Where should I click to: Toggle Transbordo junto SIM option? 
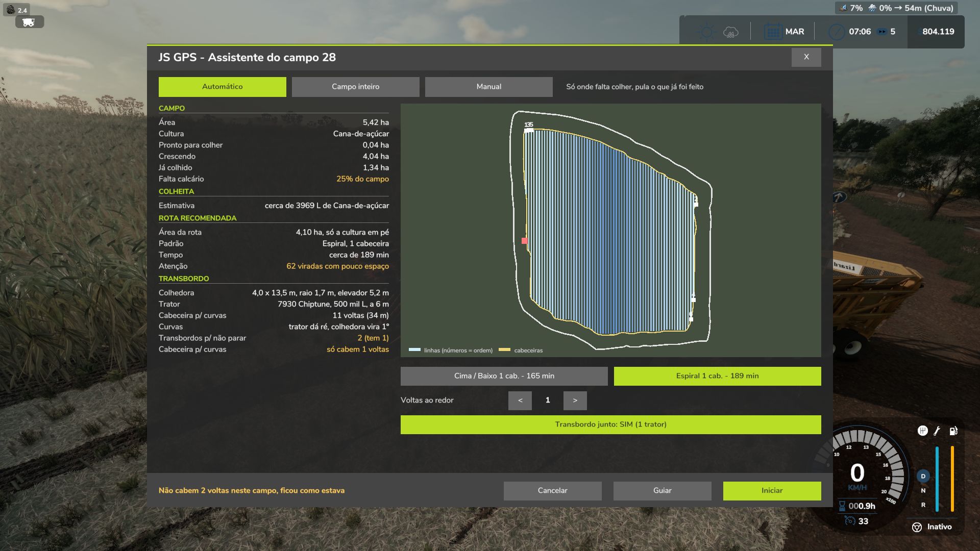[x=610, y=424]
